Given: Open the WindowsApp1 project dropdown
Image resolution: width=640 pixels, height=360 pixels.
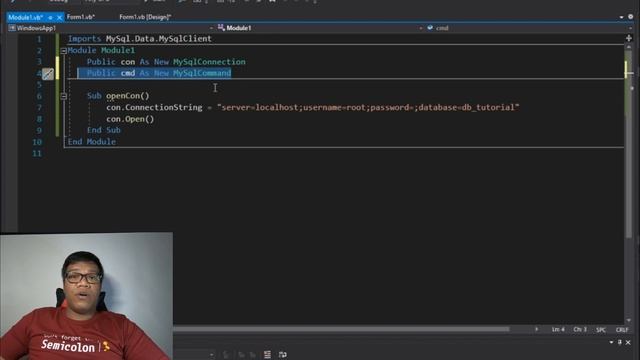Looking at the screenshot, I should pyautogui.click(x=110, y=28).
